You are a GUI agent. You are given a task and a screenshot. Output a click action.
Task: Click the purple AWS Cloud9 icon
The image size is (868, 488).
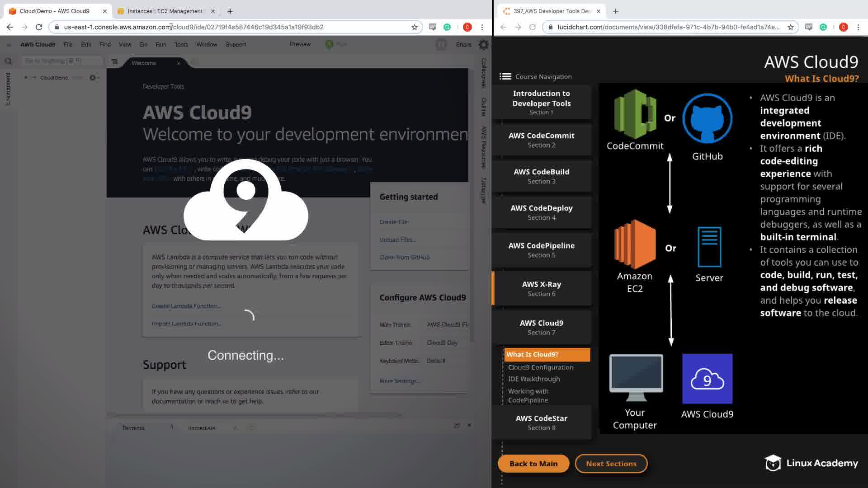tap(707, 379)
